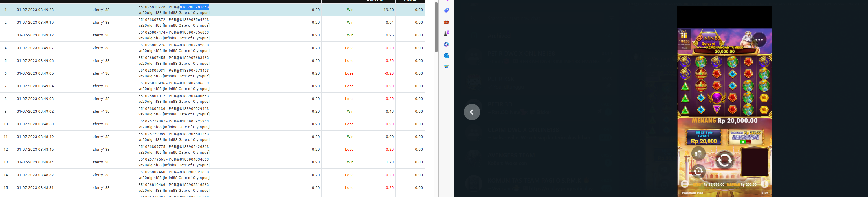
Task: Click transaction 551026810936 - PGR@8183907506663
Action: [173, 83]
